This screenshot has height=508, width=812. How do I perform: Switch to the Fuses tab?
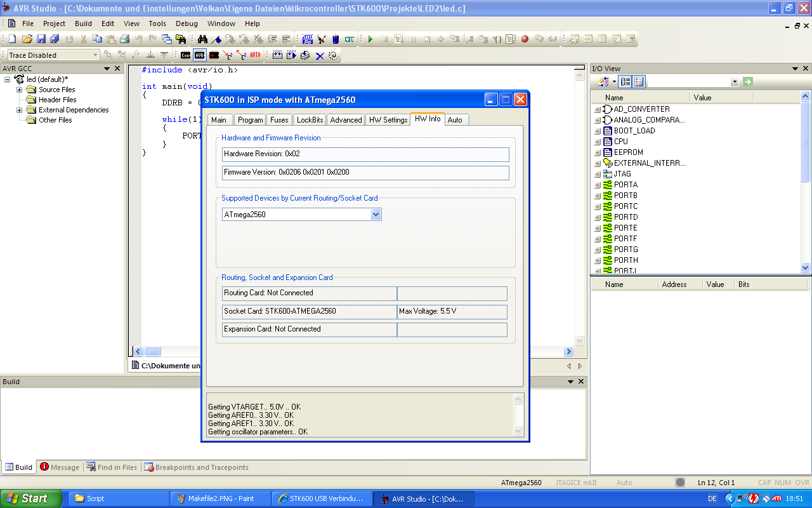point(279,119)
